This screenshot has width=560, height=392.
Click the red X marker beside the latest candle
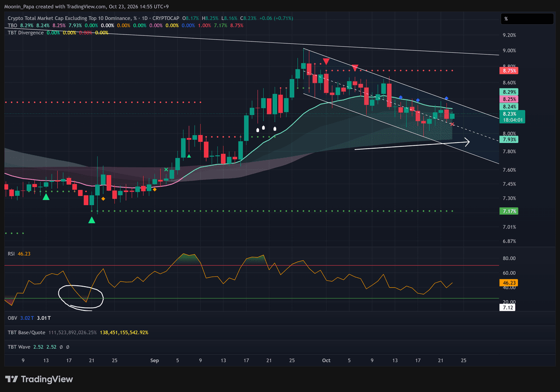(x=452, y=124)
